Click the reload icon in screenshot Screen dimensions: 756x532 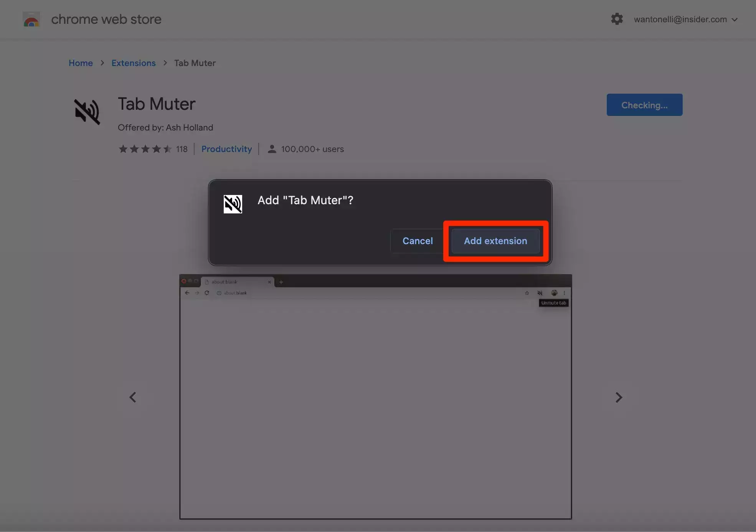point(207,293)
